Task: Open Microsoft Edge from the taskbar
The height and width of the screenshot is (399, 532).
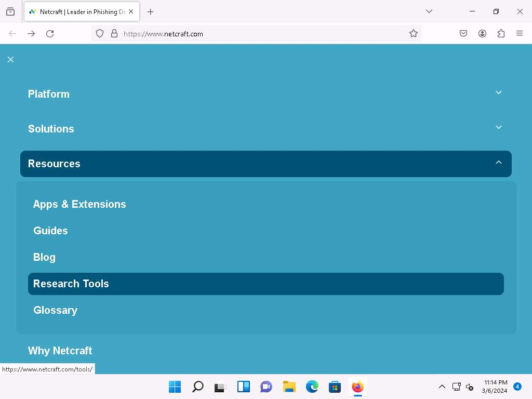Action: tap(312, 387)
